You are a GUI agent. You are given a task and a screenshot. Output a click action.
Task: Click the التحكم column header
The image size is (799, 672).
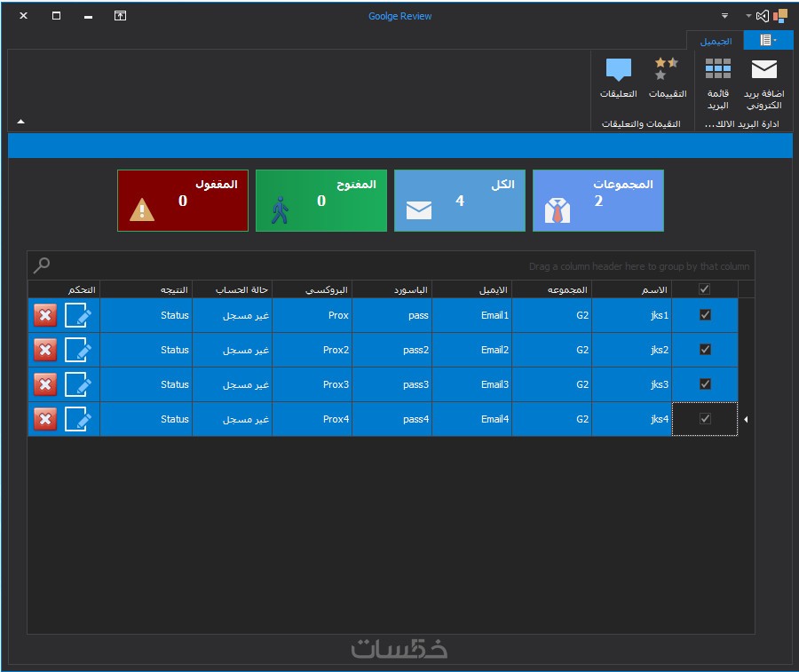coord(64,289)
